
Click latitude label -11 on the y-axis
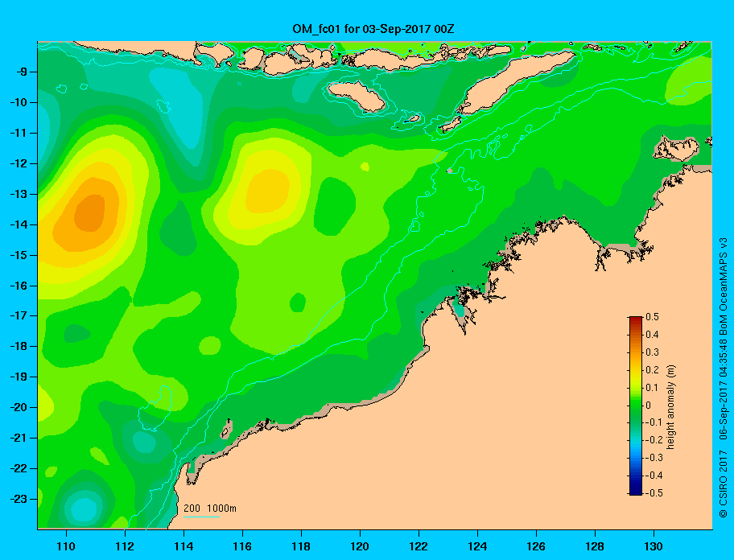(x=19, y=133)
